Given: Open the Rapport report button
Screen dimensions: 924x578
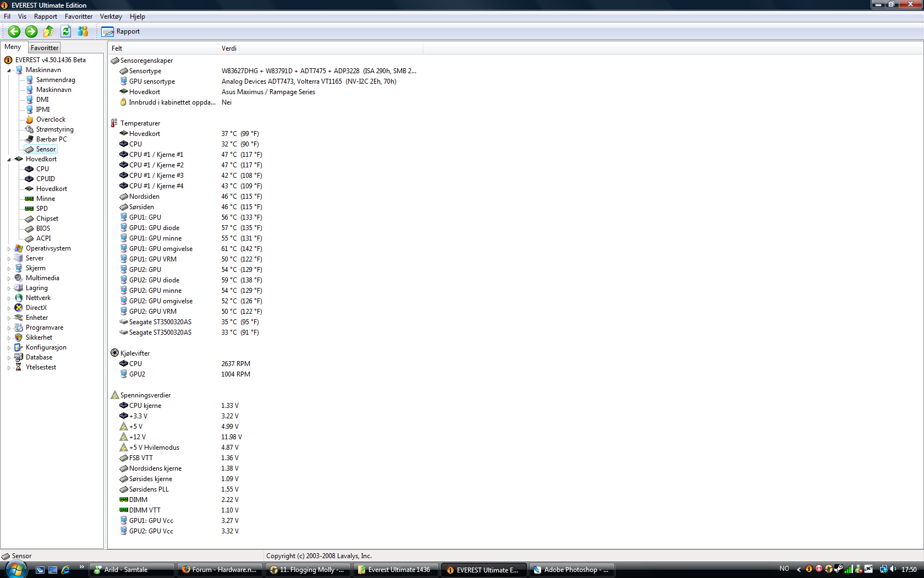Looking at the screenshot, I should [x=121, y=31].
